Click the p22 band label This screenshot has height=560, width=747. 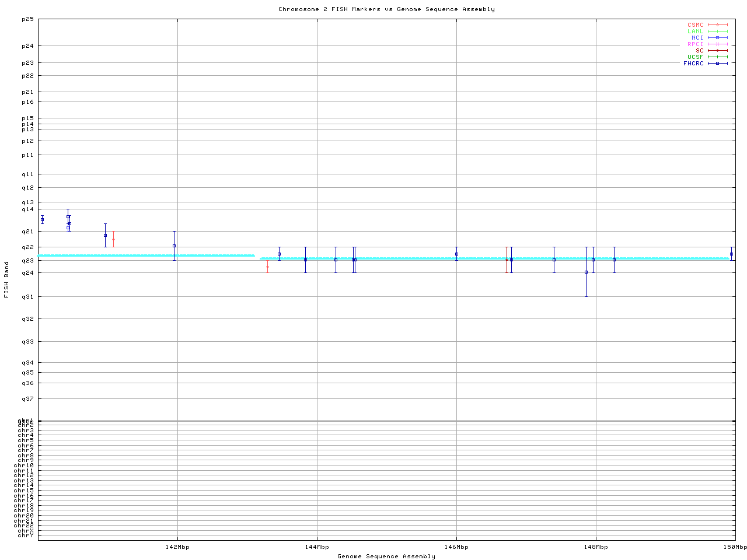pyautogui.click(x=27, y=76)
